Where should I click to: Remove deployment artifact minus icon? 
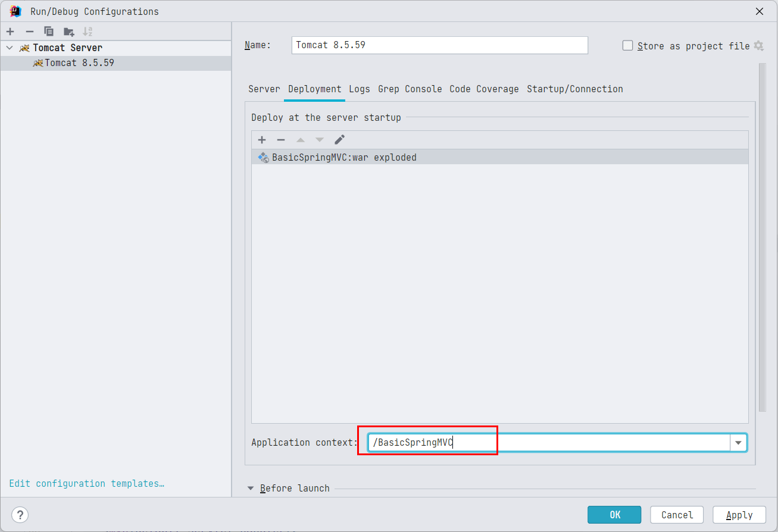[x=281, y=140]
